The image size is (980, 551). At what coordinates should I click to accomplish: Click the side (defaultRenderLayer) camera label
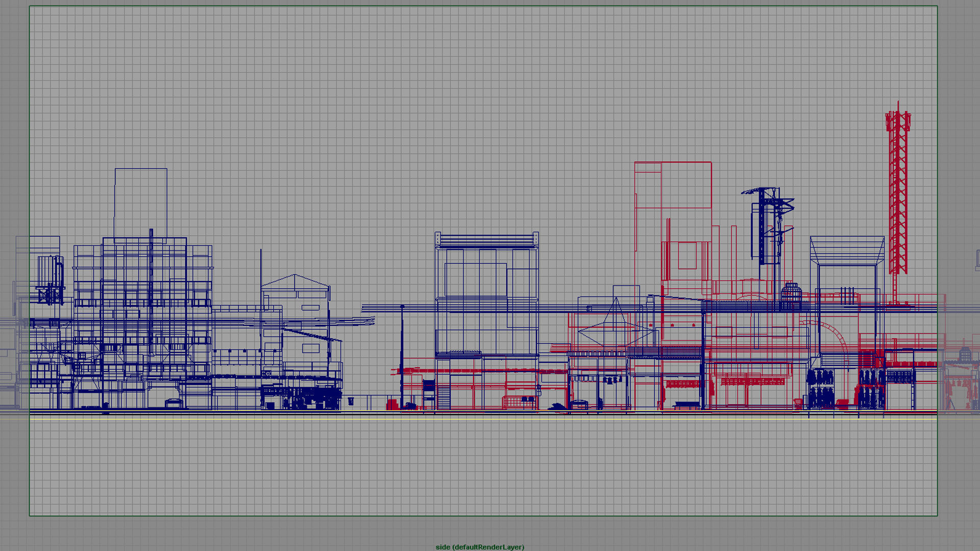[x=479, y=547]
